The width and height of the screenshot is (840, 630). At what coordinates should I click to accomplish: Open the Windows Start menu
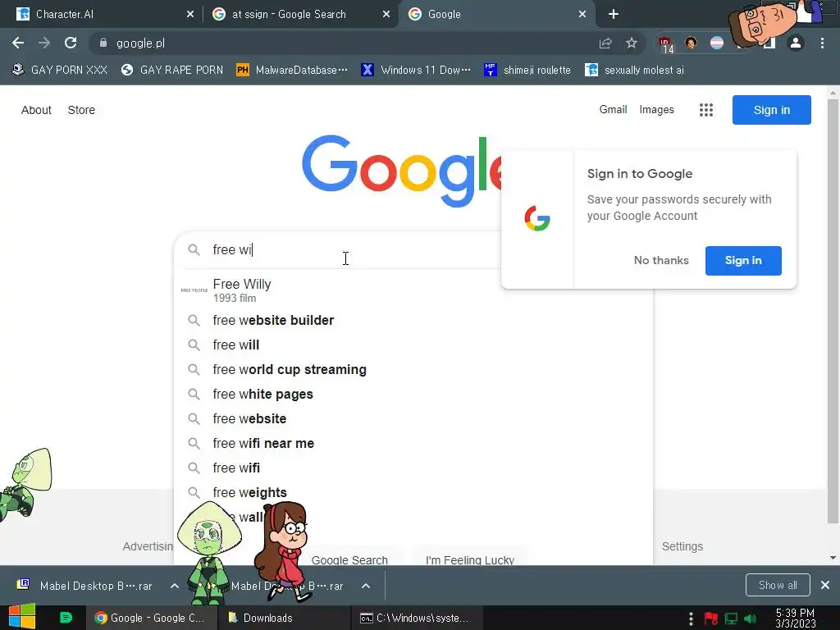[22, 617]
